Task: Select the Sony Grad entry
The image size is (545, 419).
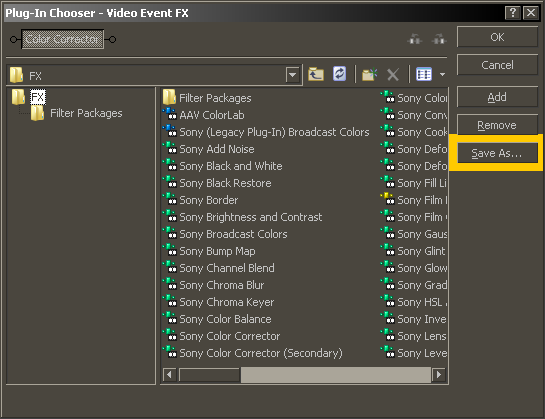Action: click(413, 285)
